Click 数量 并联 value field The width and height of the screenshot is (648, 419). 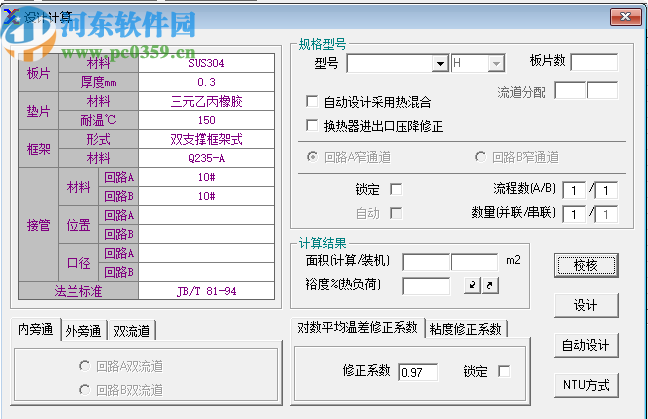click(x=574, y=214)
